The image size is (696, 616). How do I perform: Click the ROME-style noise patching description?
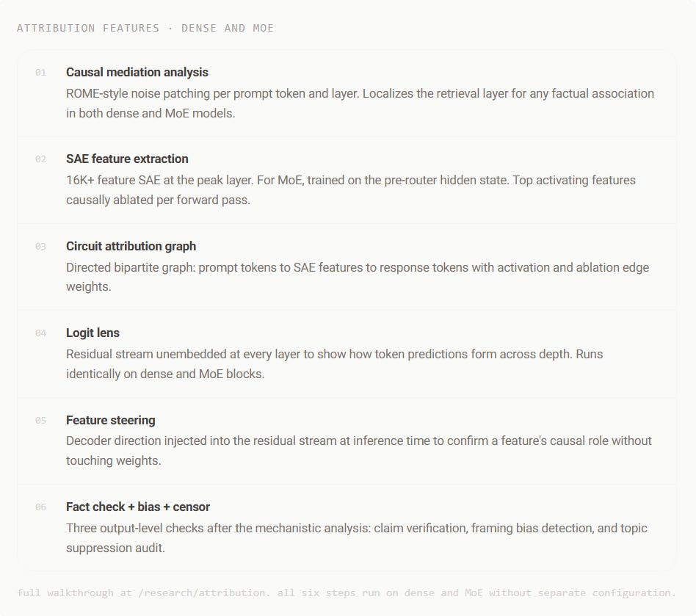tap(360, 104)
